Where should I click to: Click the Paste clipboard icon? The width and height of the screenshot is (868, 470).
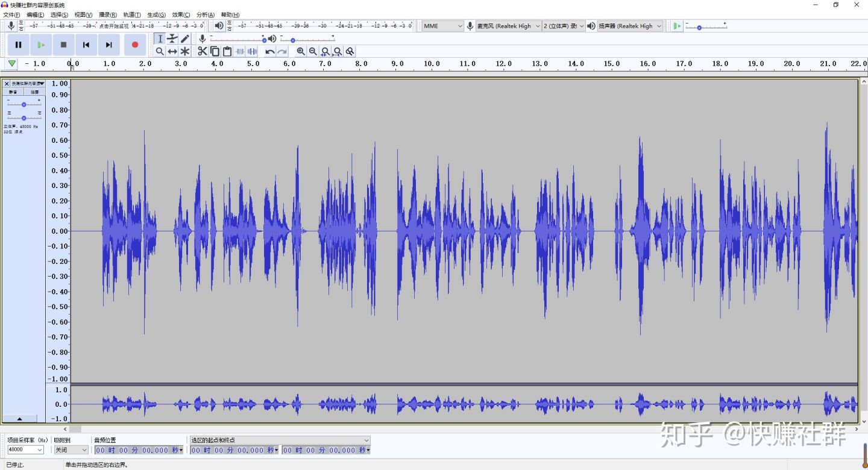point(227,52)
